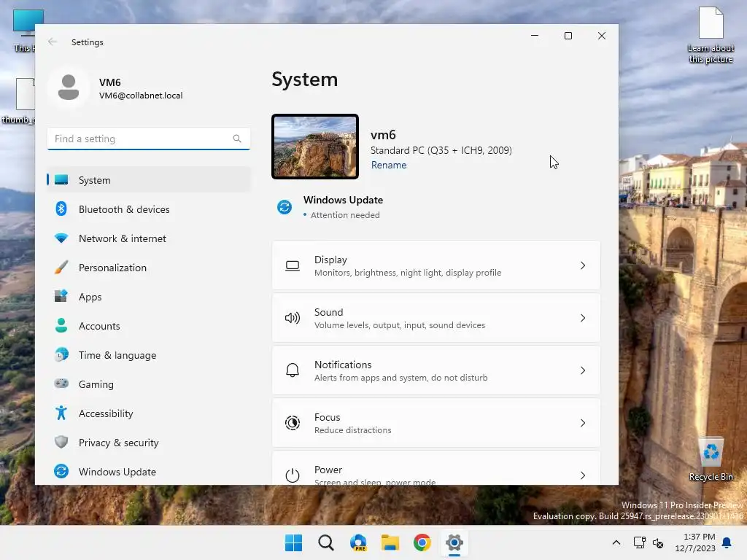Expand the Notifications chevron

point(583,370)
